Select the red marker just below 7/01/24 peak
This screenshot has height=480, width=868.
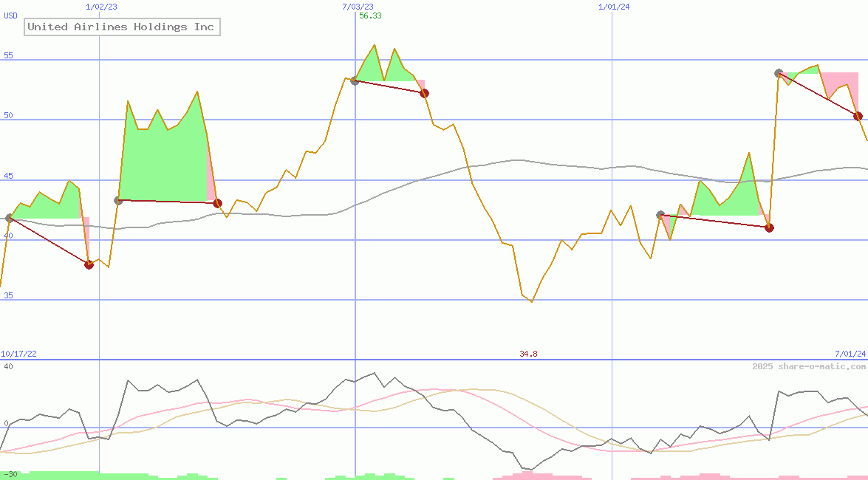pyautogui.click(x=858, y=116)
